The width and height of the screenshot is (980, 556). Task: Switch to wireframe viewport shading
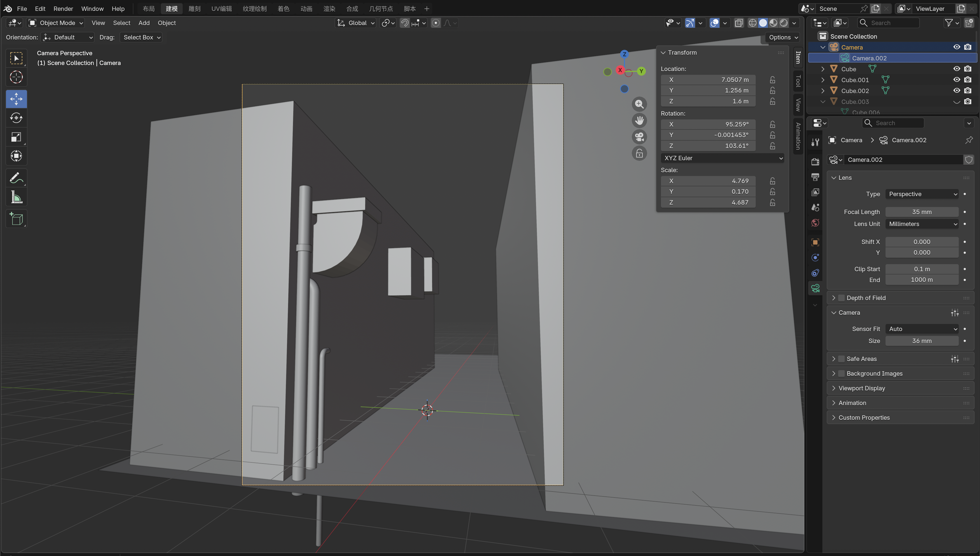pyautogui.click(x=752, y=23)
